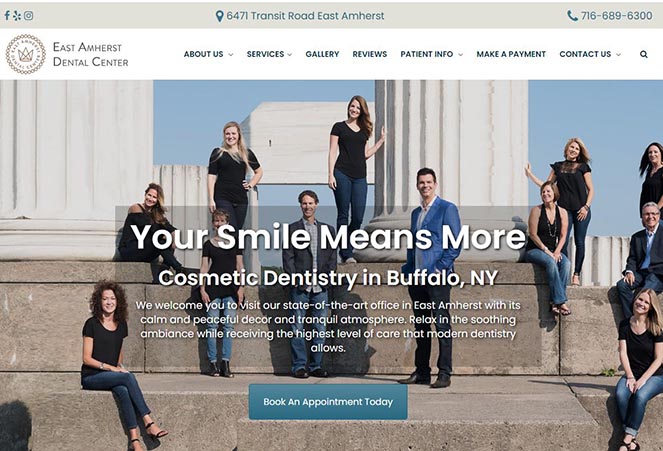
Task: Select the Your Smile Means More headline
Action: [x=328, y=237]
